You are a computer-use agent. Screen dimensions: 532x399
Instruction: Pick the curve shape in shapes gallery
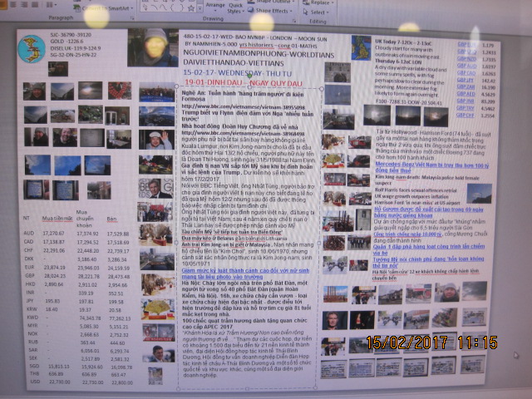click(x=164, y=7)
